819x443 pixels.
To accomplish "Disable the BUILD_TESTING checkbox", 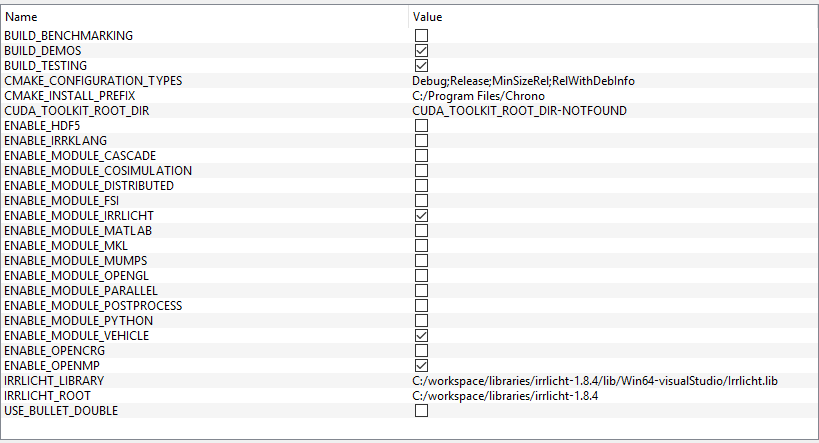I will tap(421, 66).
